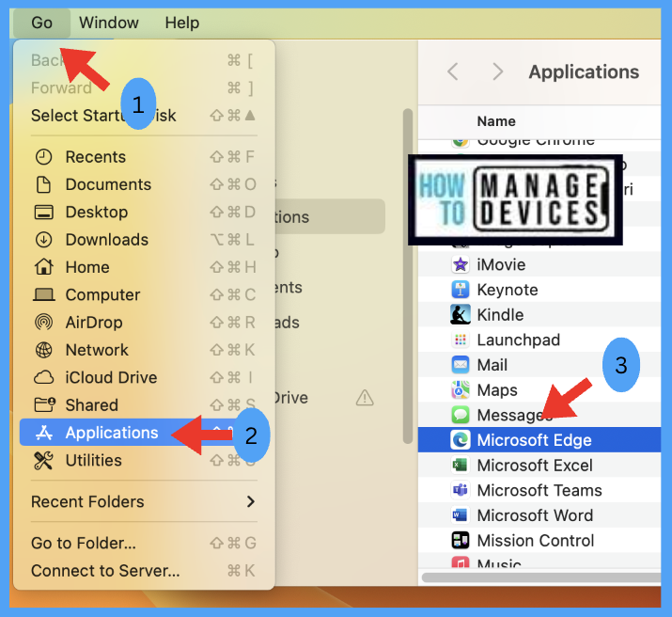This screenshot has width=672, height=617.
Task: Click the Home house icon
Action: [44, 267]
